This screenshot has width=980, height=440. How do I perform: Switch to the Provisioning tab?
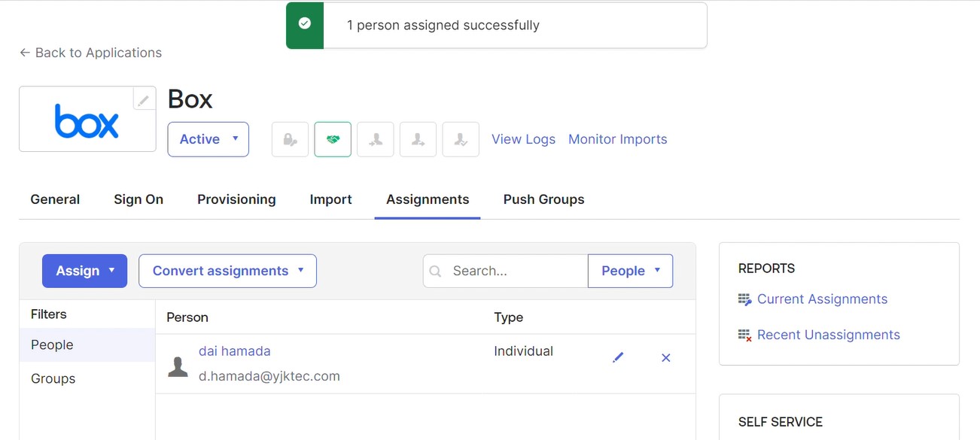(236, 199)
